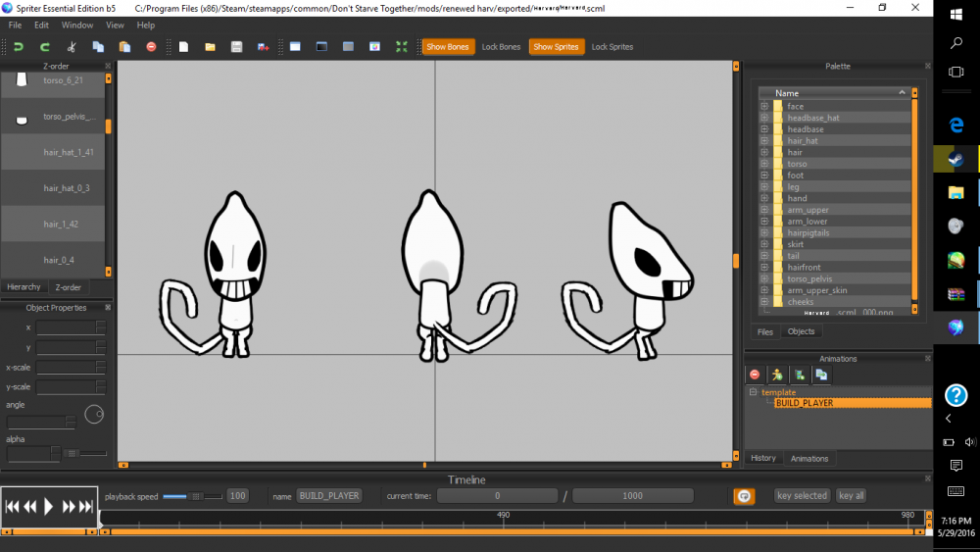Click the scissors cut icon
The height and width of the screenshot is (552, 980).
[x=72, y=47]
